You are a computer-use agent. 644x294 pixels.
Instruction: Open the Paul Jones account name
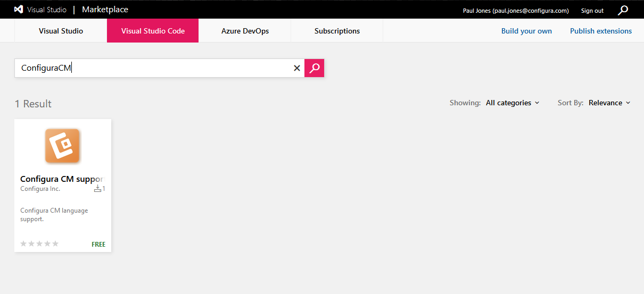(516, 11)
